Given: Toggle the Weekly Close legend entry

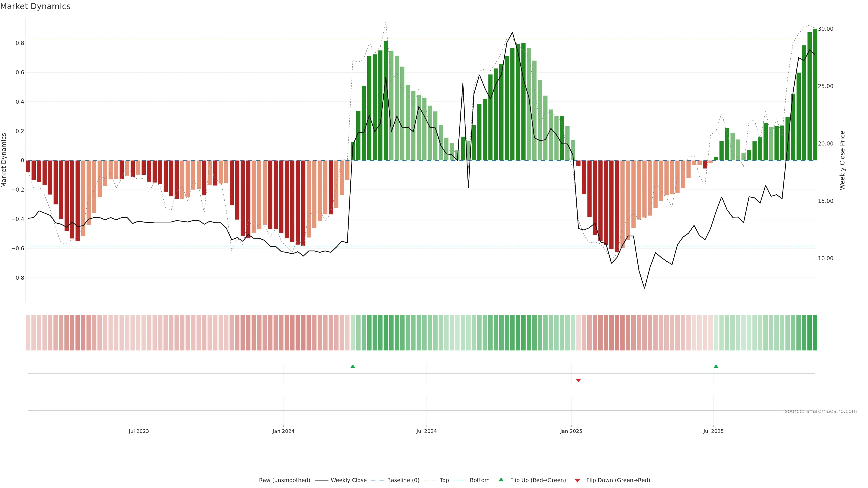Looking at the screenshot, I should (x=348, y=480).
